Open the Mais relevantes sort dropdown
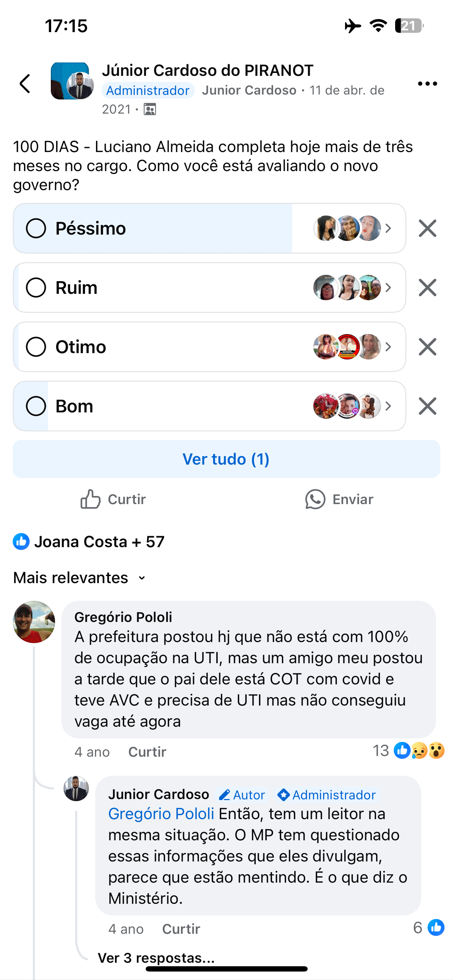The height and width of the screenshot is (980, 453). coord(80,578)
